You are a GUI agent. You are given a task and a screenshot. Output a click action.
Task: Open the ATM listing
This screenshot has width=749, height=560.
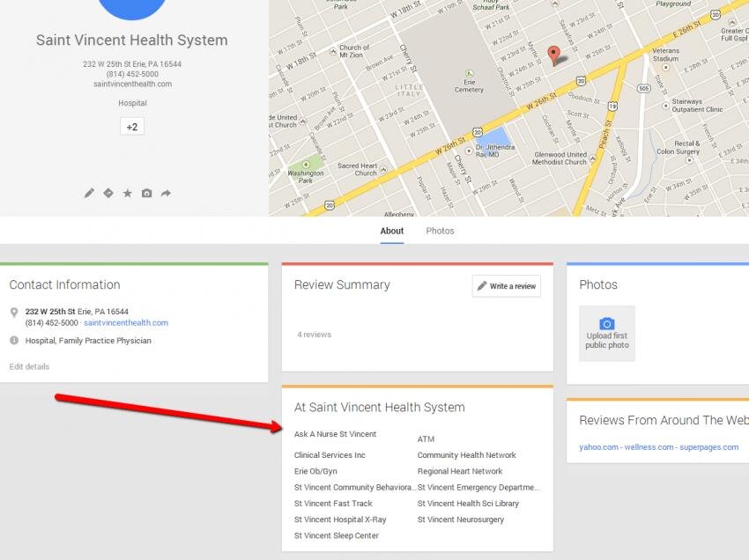tap(426, 439)
